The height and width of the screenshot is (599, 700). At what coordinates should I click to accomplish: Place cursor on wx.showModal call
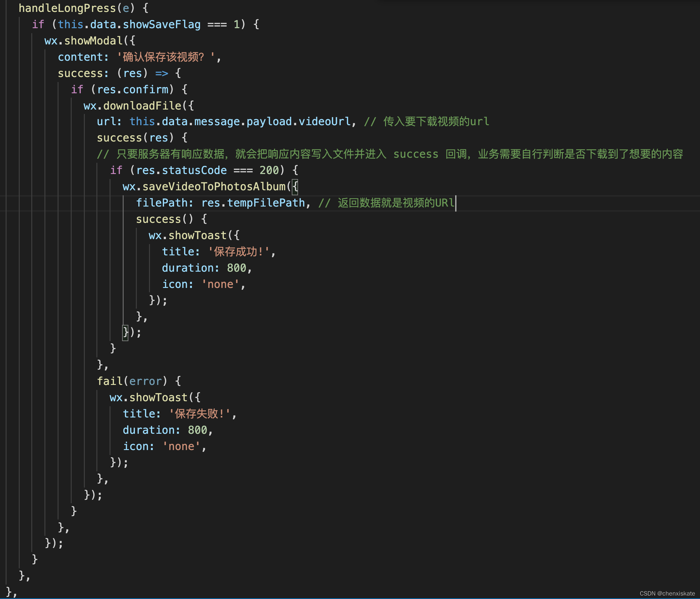(93, 41)
